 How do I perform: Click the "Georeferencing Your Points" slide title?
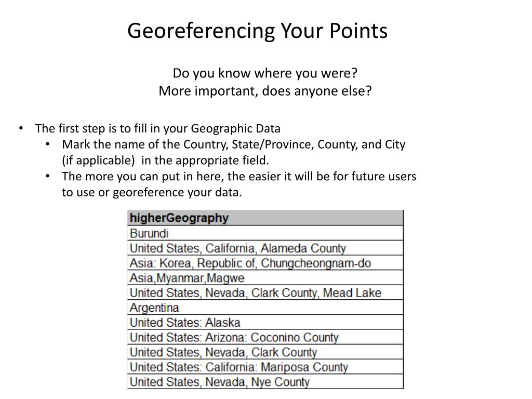pos(258,31)
